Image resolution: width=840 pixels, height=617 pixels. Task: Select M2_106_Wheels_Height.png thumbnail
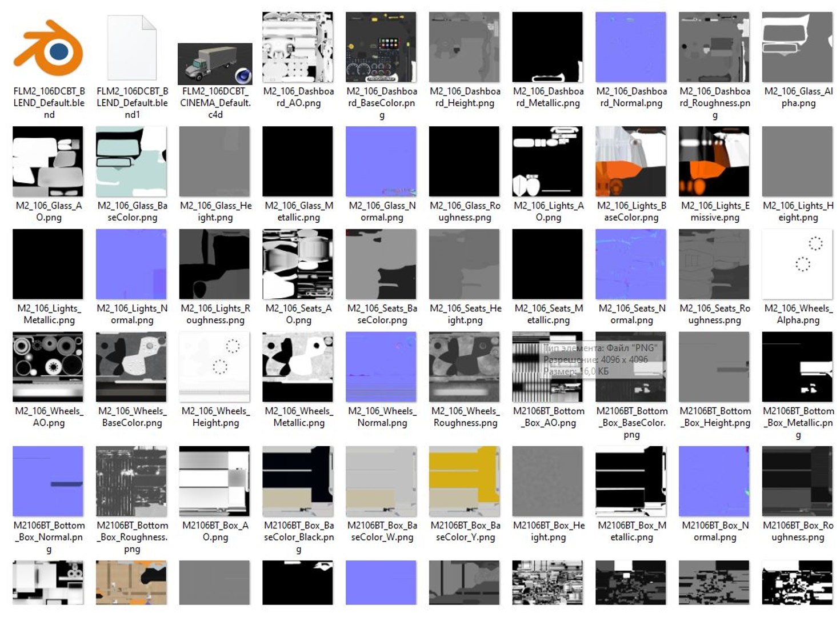(215, 367)
